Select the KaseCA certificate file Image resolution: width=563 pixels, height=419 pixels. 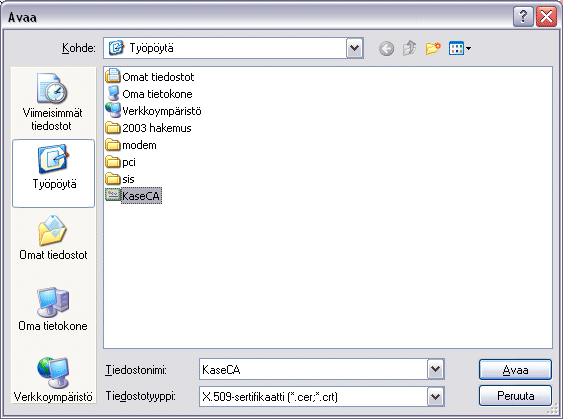click(x=133, y=196)
